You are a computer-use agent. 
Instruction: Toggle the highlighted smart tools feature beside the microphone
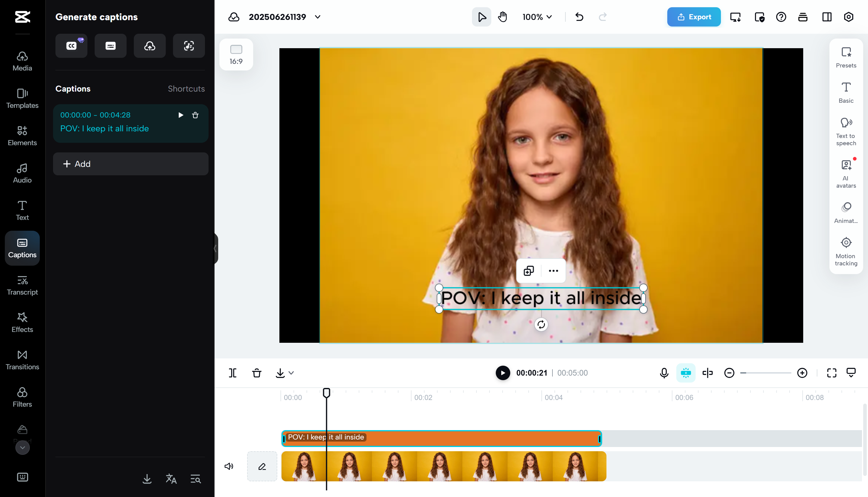[x=686, y=373]
